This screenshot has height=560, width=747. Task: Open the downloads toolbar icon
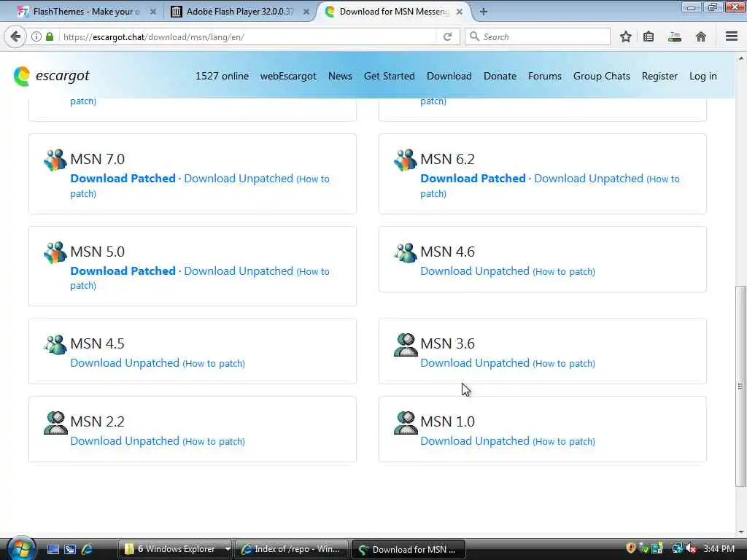pos(675,36)
